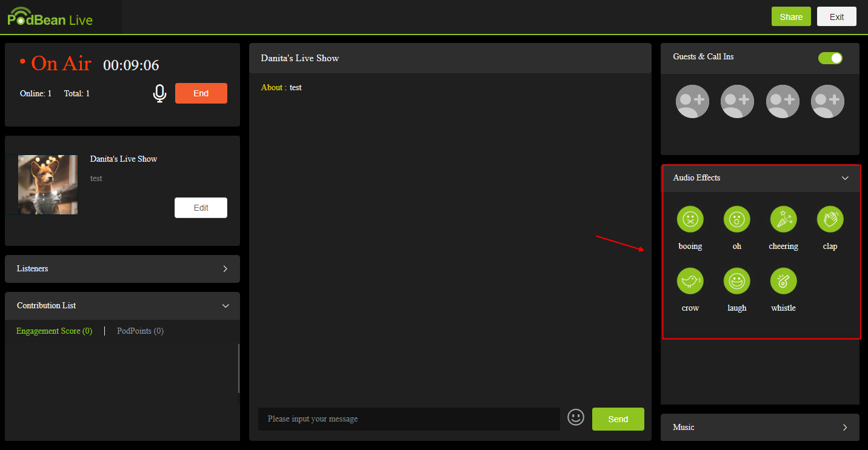
Task: Click the Listeners label
Action: click(x=33, y=268)
